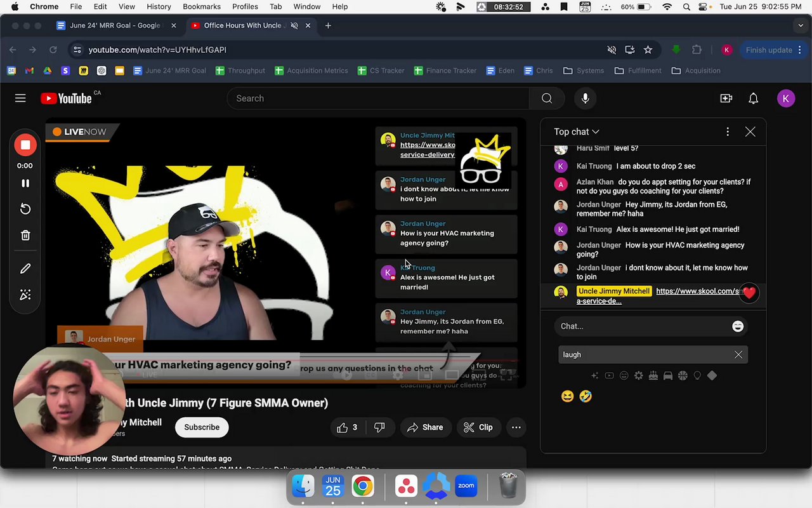Open the History menu

(x=159, y=6)
